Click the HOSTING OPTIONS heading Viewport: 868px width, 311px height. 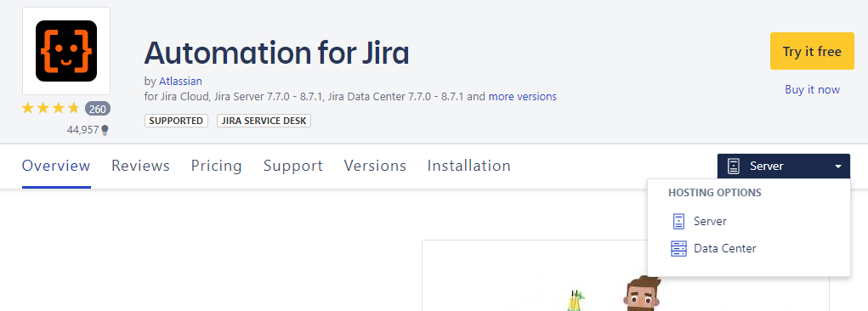(715, 193)
